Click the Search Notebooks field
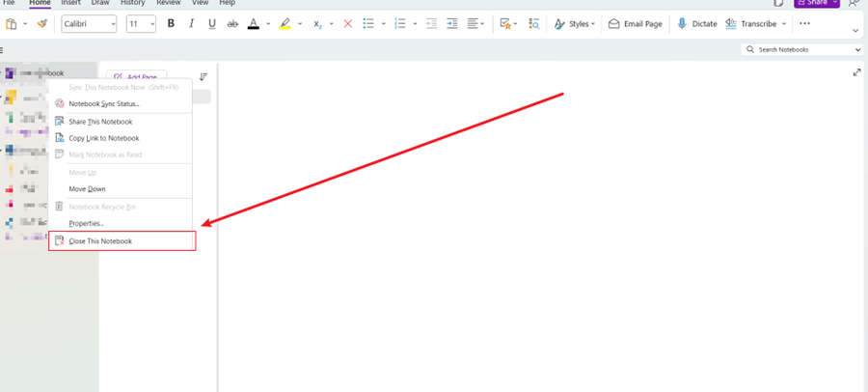The image size is (868, 392). coord(798,49)
